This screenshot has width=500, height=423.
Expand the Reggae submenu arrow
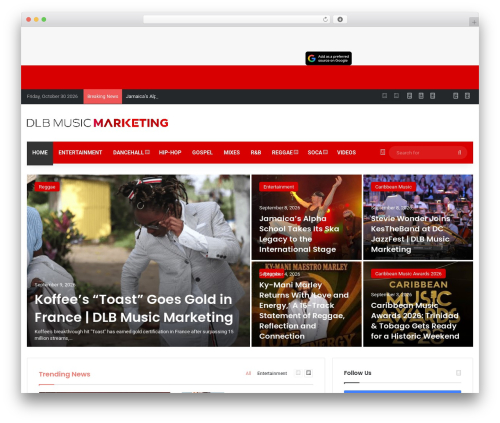296,152
